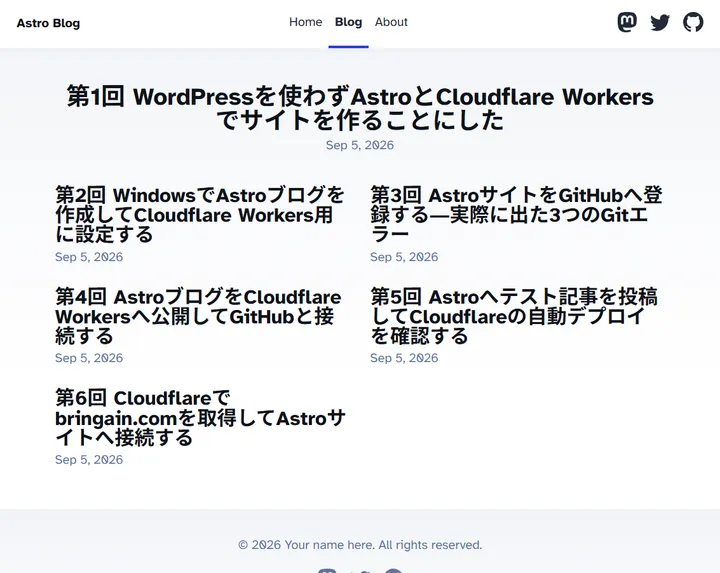720x573 pixels.
Task: Open the GitHub icon in header
Action: click(693, 22)
